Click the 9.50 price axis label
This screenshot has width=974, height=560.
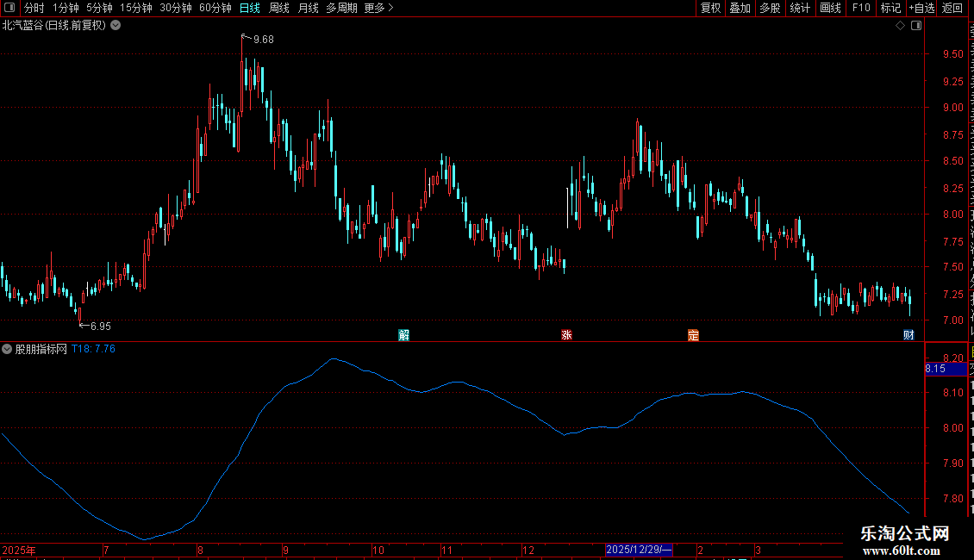(952, 54)
